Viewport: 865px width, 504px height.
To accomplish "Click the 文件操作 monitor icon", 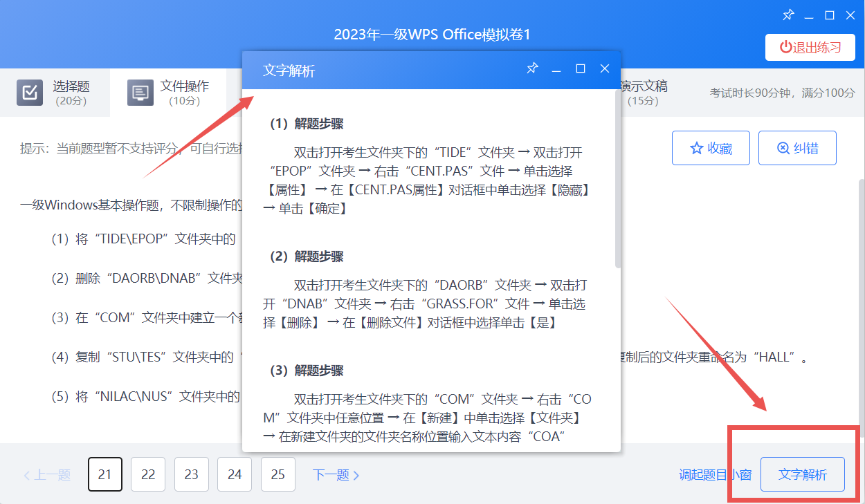I will pyautogui.click(x=140, y=93).
